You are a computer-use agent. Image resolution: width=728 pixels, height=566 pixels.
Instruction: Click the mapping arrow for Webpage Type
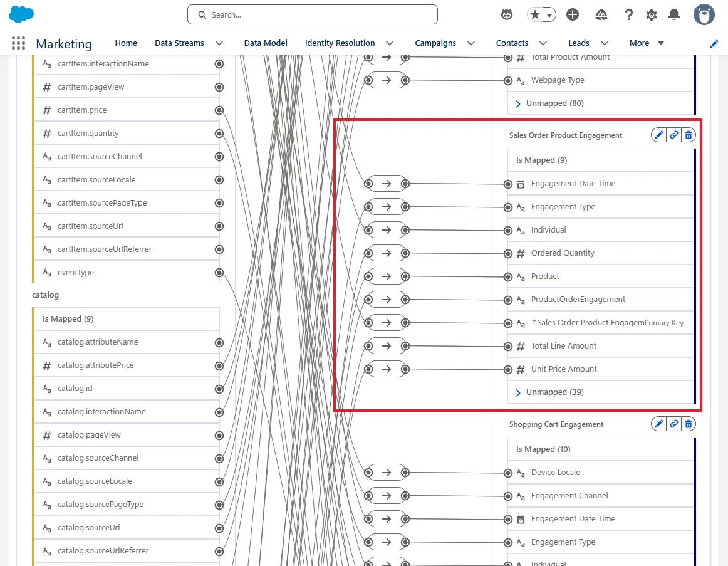pyautogui.click(x=387, y=80)
